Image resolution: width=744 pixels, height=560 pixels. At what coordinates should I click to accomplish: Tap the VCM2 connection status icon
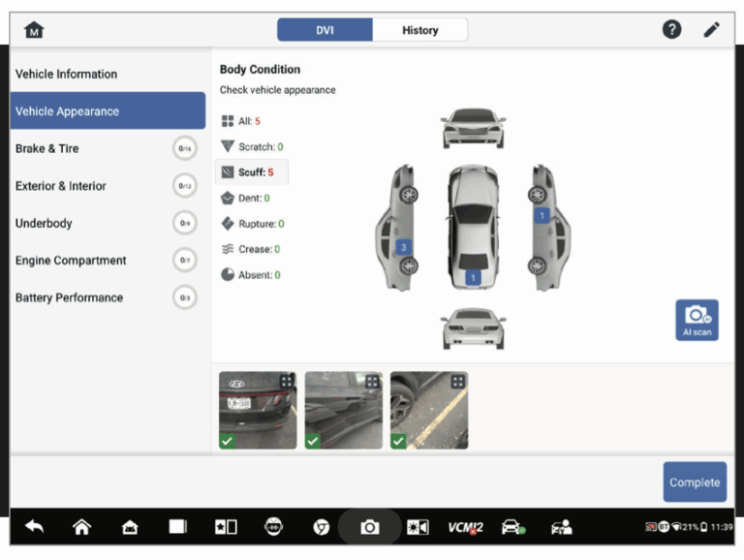(465, 527)
